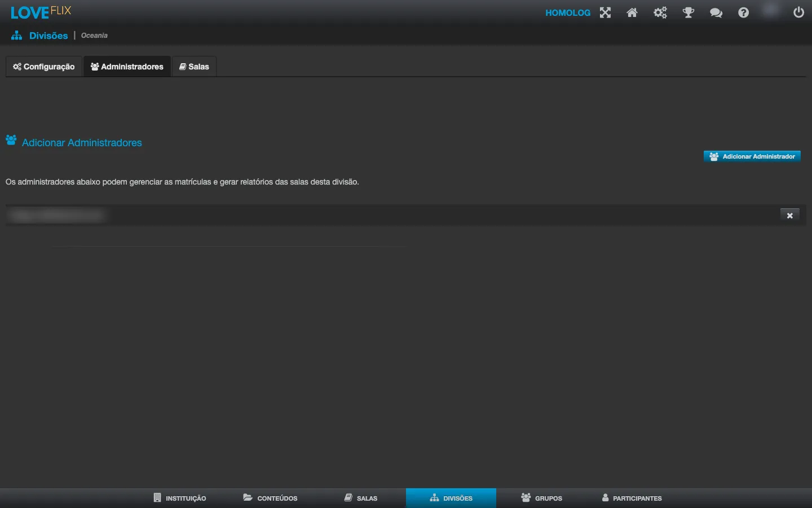Open Conteúdos in the bottom navigation

[270, 498]
